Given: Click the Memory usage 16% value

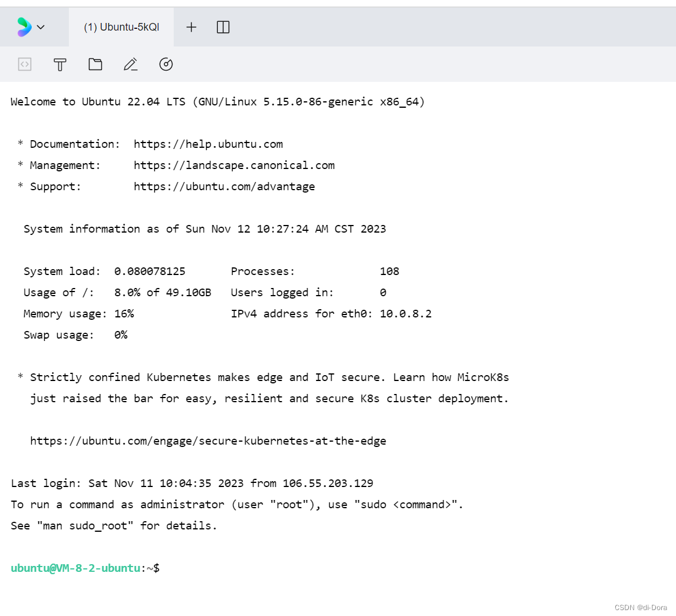Looking at the screenshot, I should (x=124, y=313).
